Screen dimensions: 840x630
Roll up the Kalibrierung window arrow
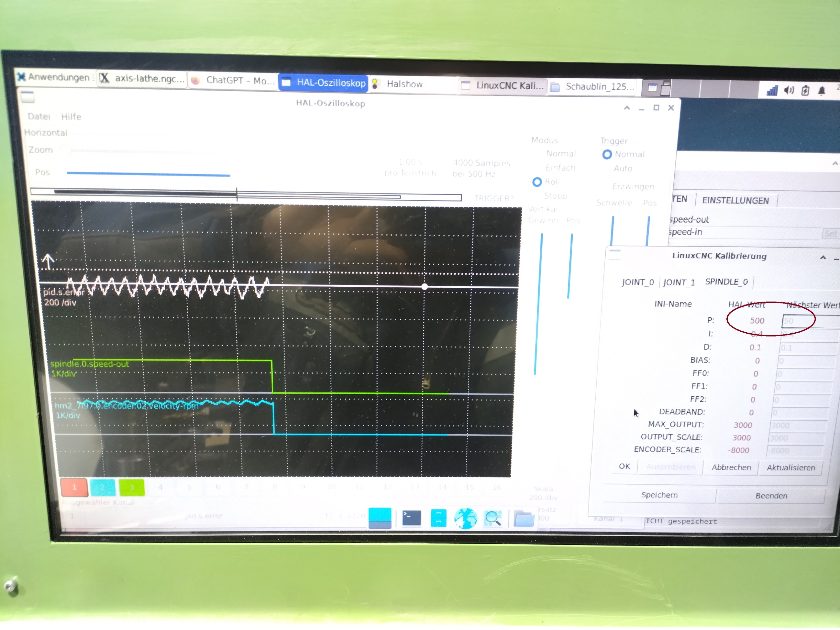pos(822,258)
